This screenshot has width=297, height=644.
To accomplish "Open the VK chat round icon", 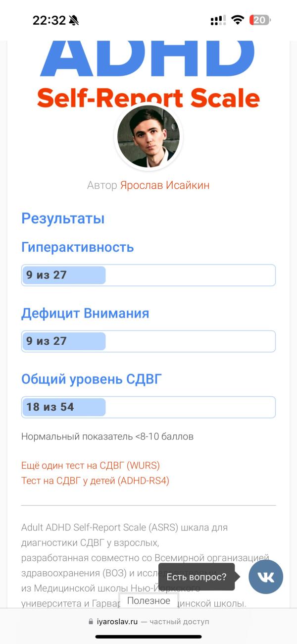I will [x=266, y=577].
